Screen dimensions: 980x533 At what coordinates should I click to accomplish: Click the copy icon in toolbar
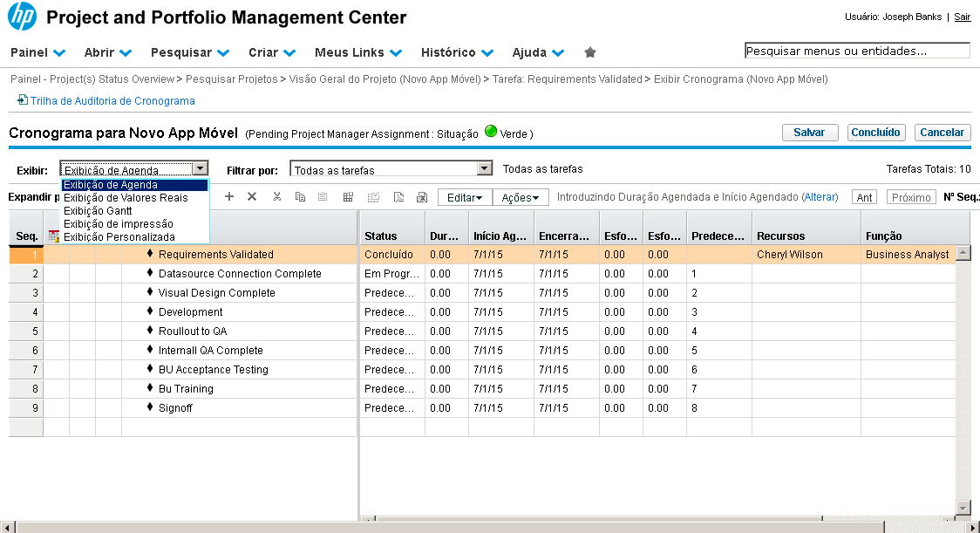[x=300, y=197]
